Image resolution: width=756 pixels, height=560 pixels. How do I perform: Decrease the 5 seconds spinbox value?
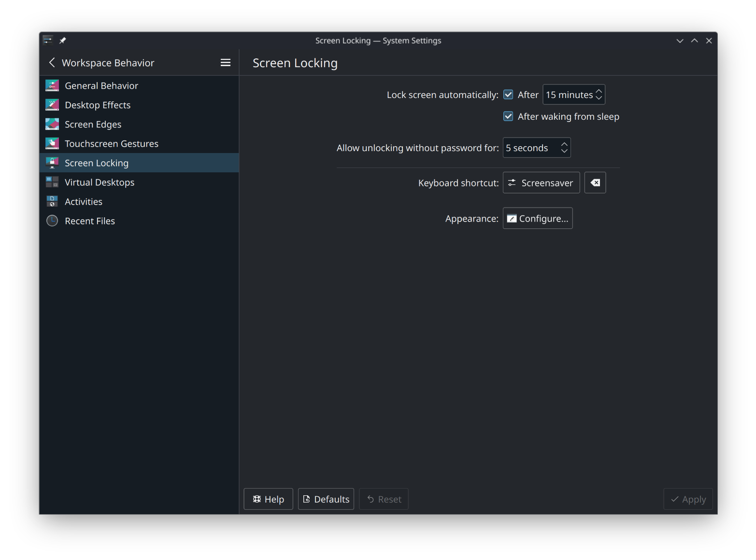coord(564,152)
